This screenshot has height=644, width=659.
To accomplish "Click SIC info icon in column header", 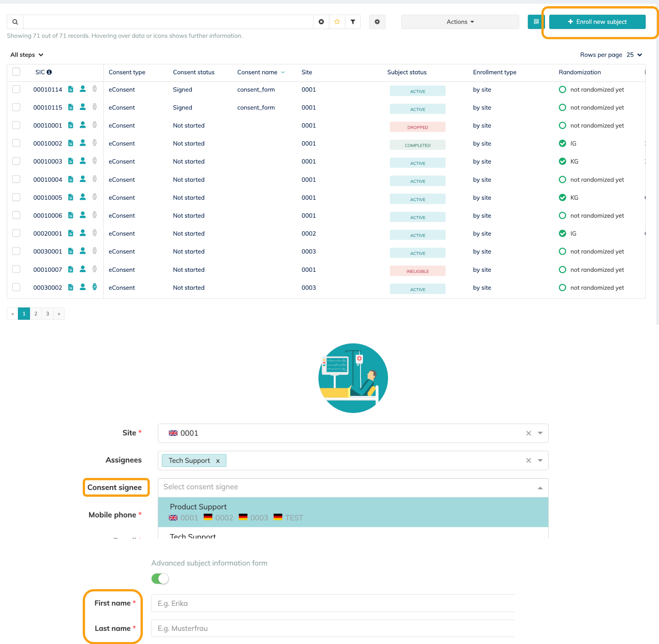I will tap(50, 72).
